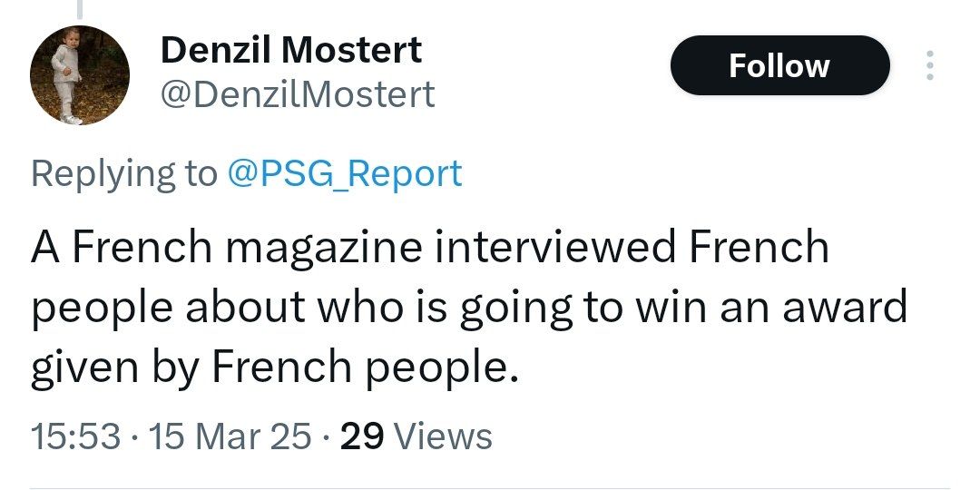Open the three-dot more options menu
Viewport: 980px width, 490px height.
tap(929, 65)
